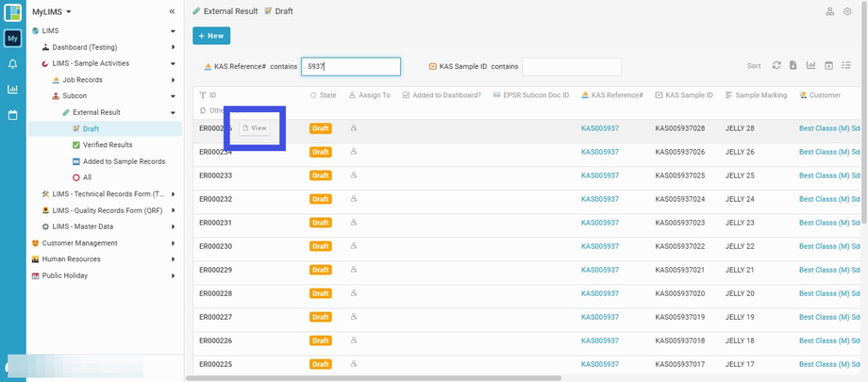Collapse LIMS - Sample Activities node

(x=173, y=64)
